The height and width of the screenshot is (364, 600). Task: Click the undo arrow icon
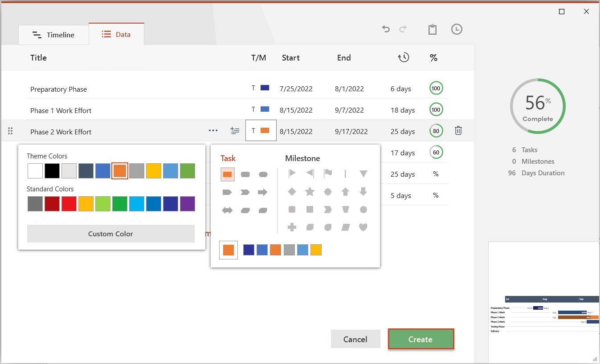pos(386,29)
